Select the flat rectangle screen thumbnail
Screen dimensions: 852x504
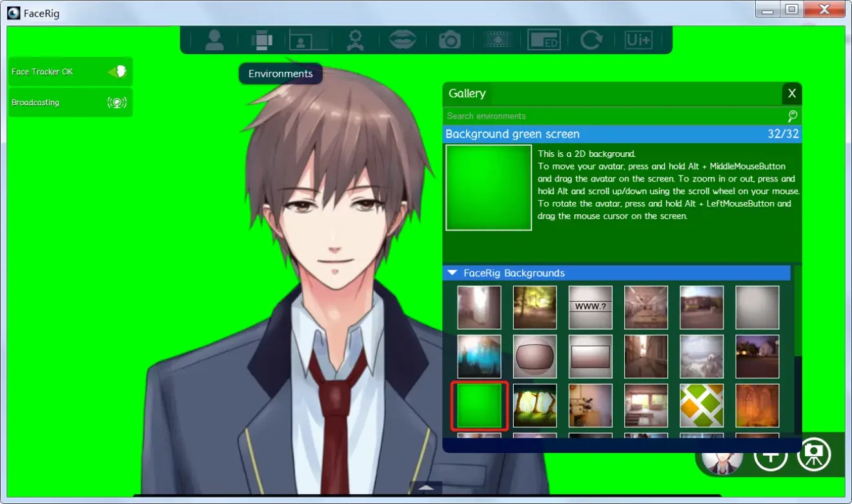coord(591,357)
